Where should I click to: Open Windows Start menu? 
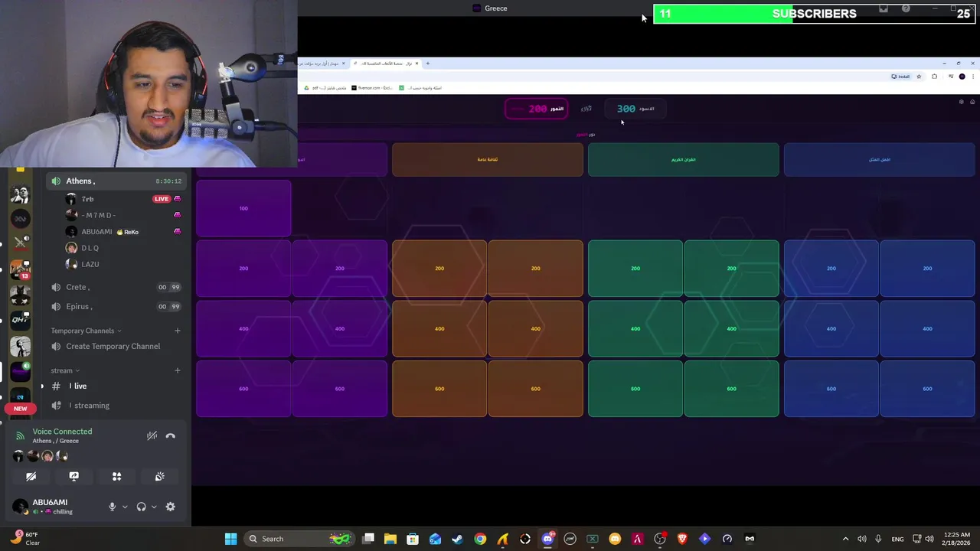230,539
